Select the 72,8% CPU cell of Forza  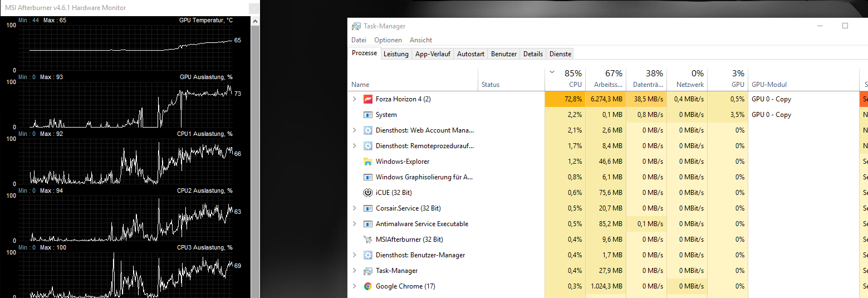565,99
